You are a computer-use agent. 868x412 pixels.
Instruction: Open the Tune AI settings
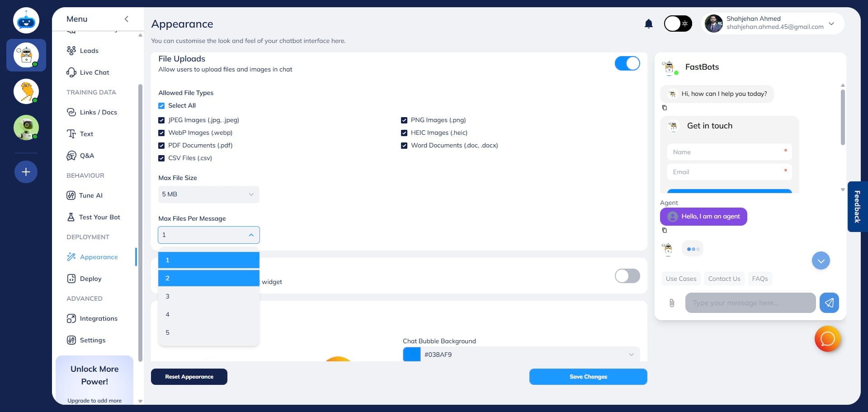coord(91,195)
